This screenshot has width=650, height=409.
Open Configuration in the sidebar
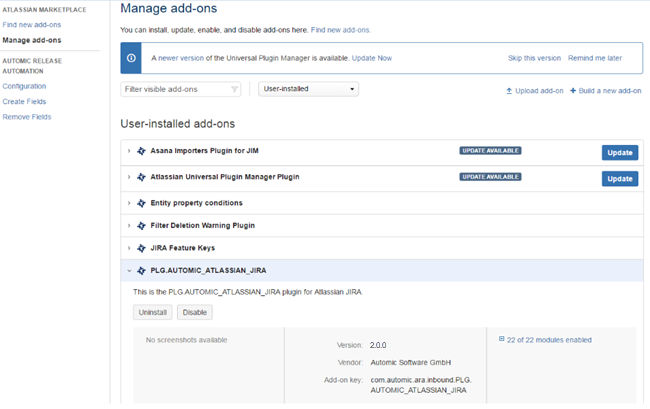point(24,86)
